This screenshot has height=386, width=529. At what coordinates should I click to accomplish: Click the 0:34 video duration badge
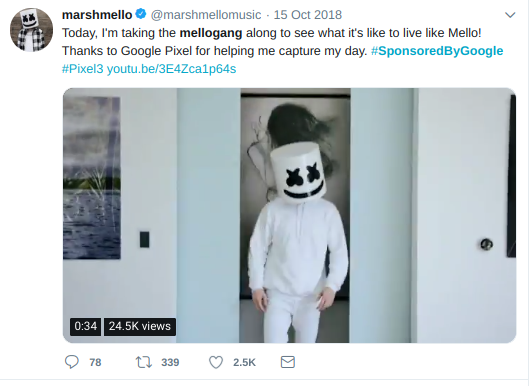pos(85,326)
